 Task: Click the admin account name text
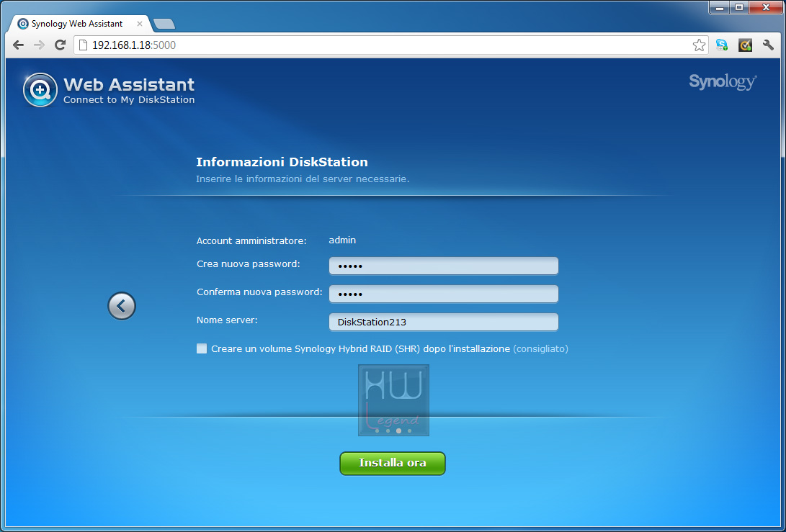342,240
